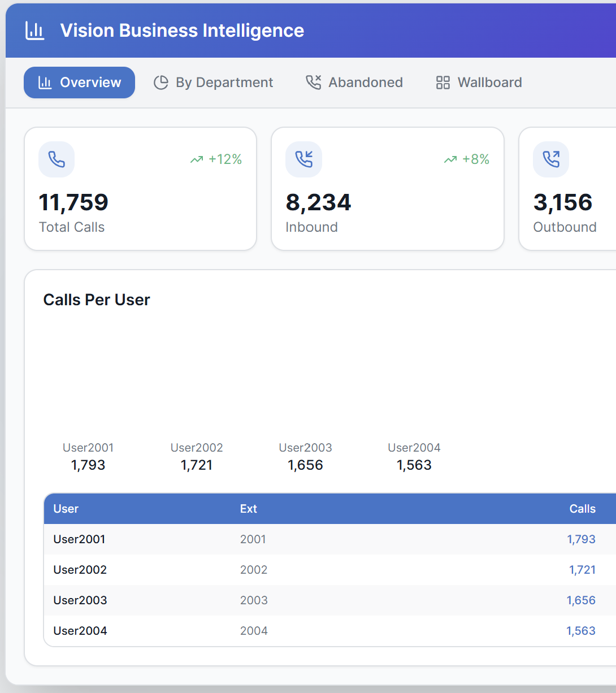Viewport: 616px width, 693px height.
Task: Click the trend arrow icon beside +8%
Action: coord(450,160)
